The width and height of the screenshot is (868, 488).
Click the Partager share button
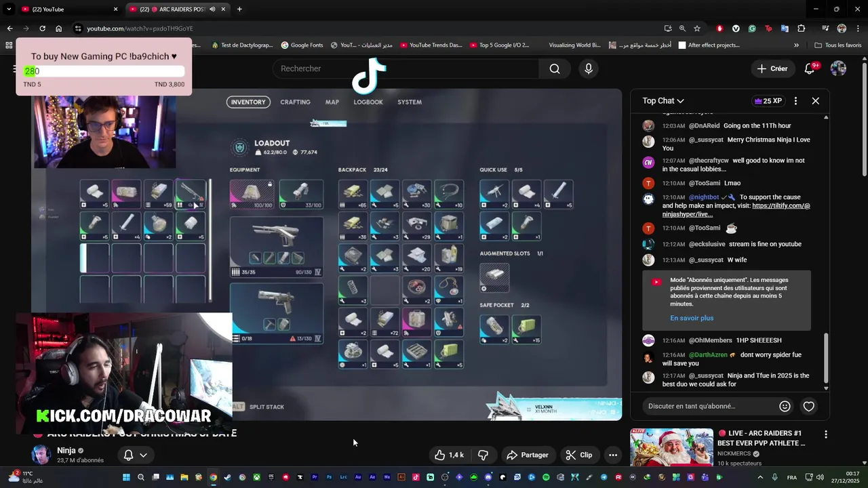[528, 455]
